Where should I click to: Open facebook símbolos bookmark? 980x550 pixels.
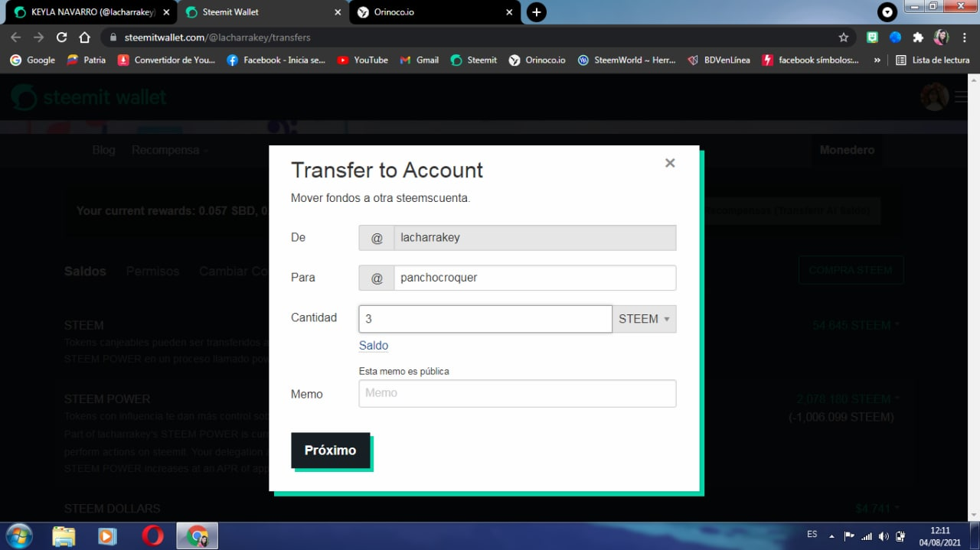pyautogui.click(x=811, y=60)
